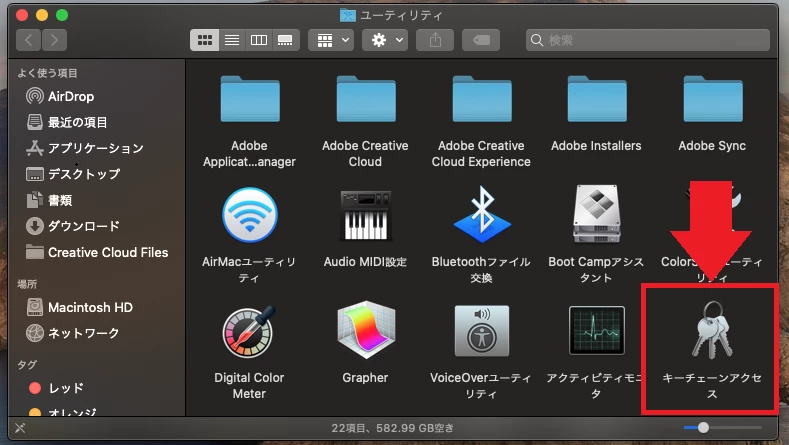Launch AirMacユーティリティ app

point(250,215)
